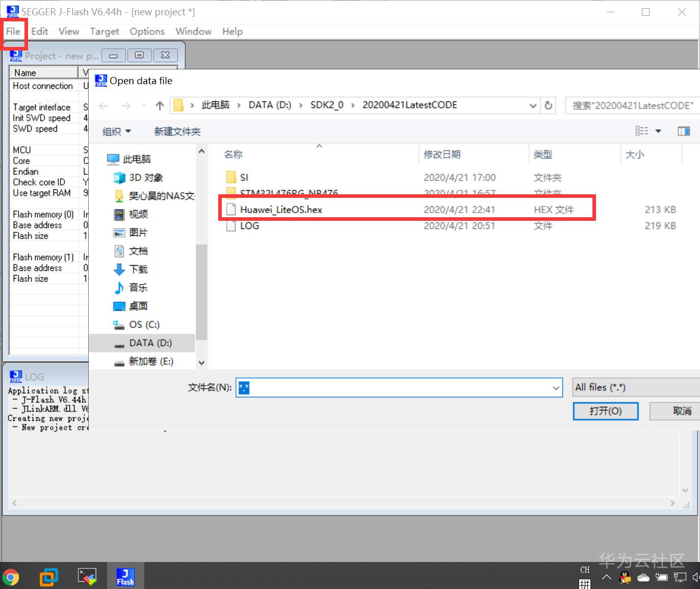Screen dimensions: 700x589
Task: Expand the view options dropdown arrow
Action: coord(658,131)
